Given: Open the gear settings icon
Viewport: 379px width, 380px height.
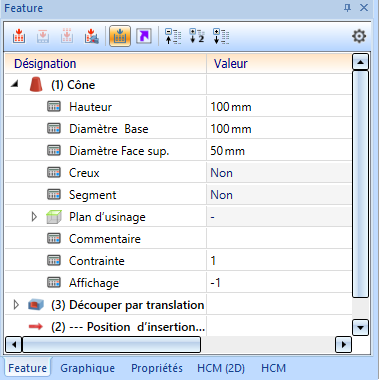Looking at the screenshot, I should [359, 36].
